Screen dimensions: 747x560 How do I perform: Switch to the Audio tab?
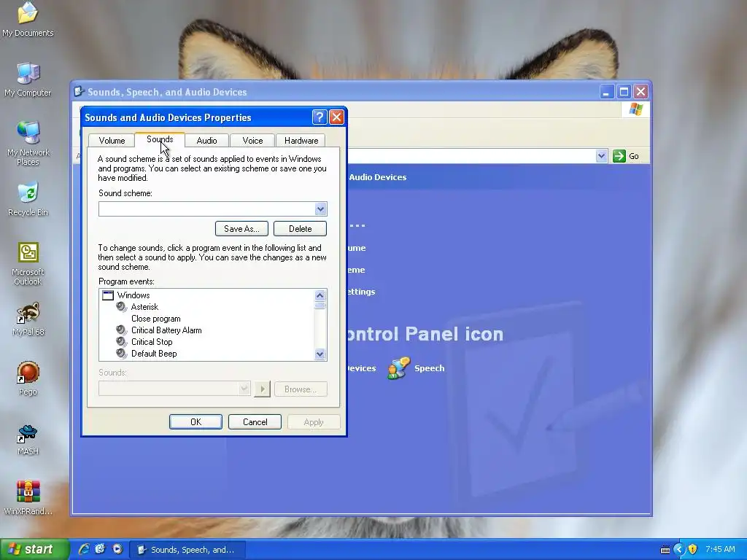206,141
